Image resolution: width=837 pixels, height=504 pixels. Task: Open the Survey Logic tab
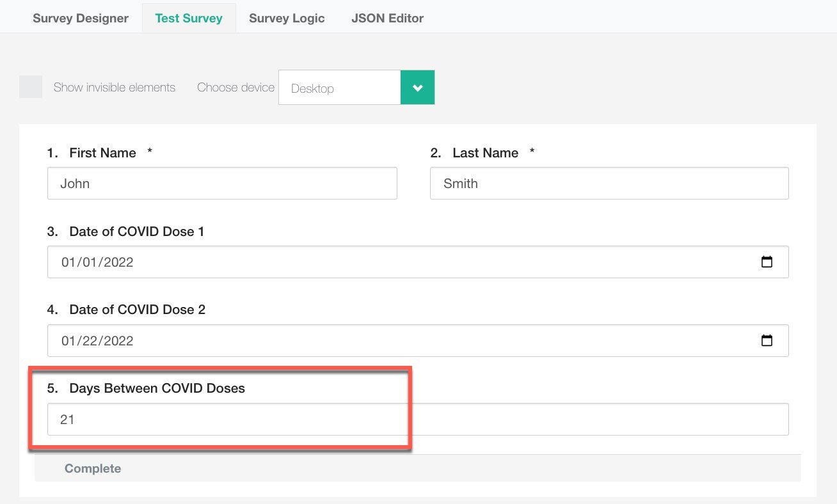pyautogui.click(x=287, y=18)
